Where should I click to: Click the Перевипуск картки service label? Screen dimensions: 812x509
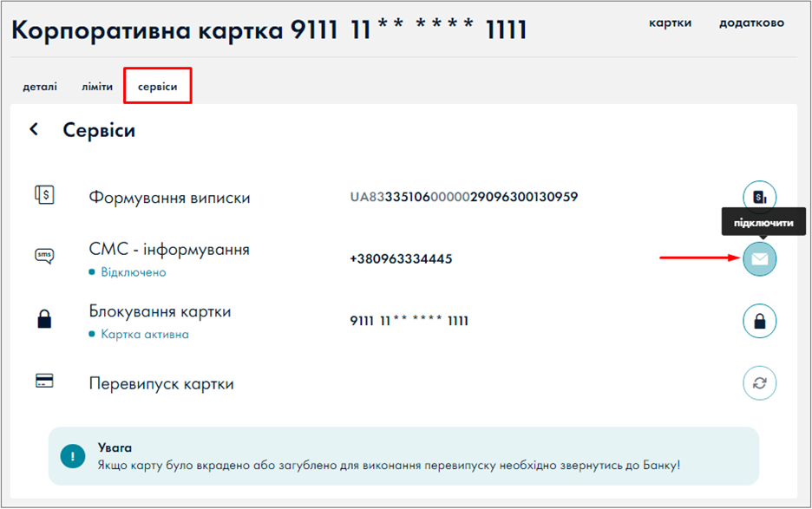[161, 383]
